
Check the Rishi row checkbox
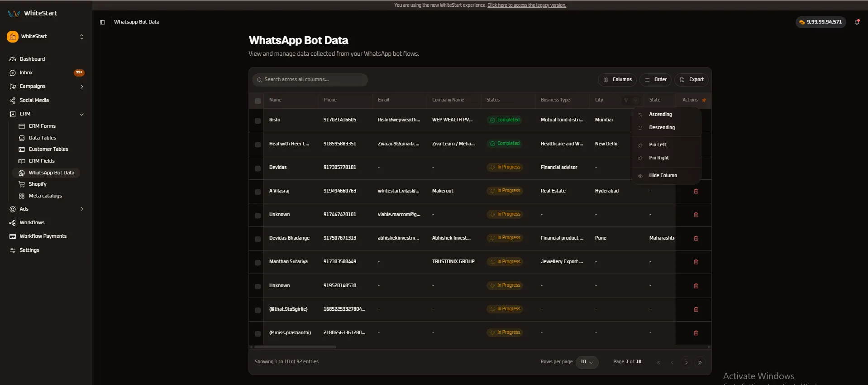[258, 121]
